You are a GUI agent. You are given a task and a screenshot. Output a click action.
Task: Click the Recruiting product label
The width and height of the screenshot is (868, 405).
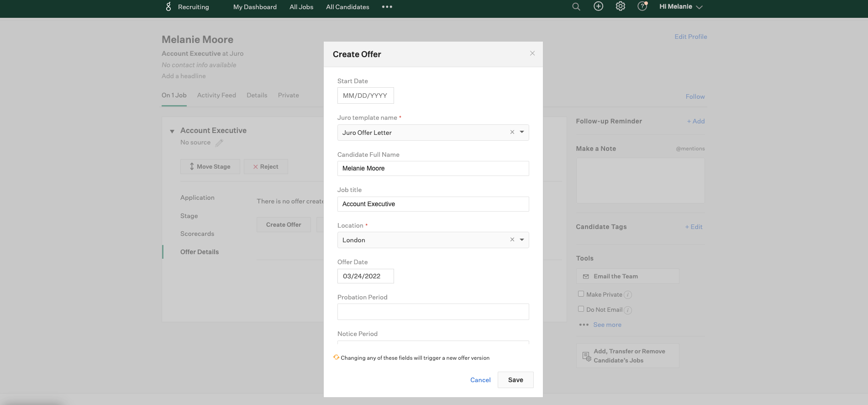pyautogui.click(x=194, y=7)
